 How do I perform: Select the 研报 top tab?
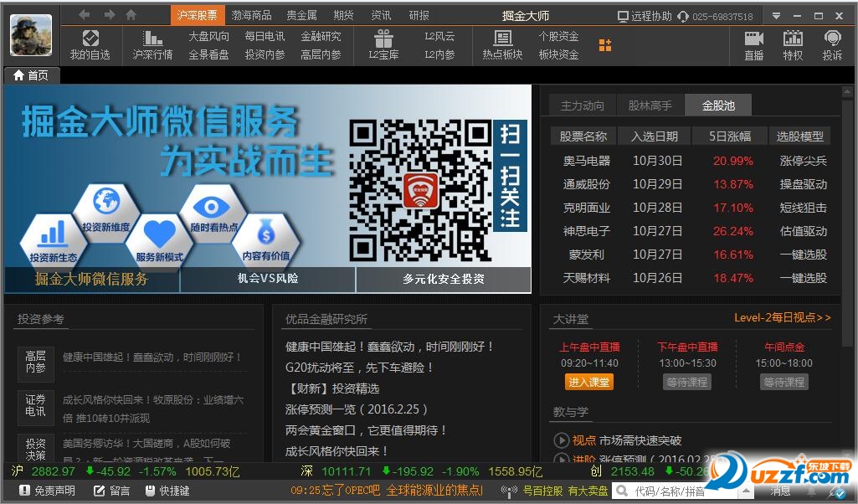pos(419,15)
